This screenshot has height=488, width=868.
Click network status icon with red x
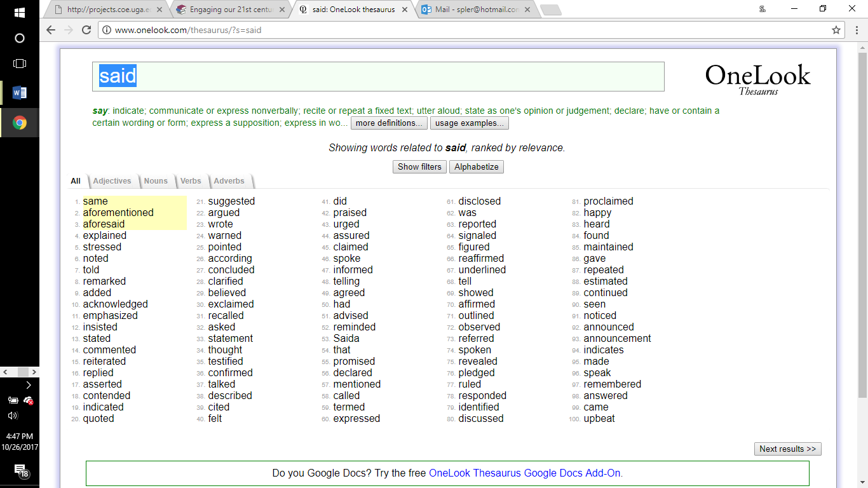pos(28,400)
